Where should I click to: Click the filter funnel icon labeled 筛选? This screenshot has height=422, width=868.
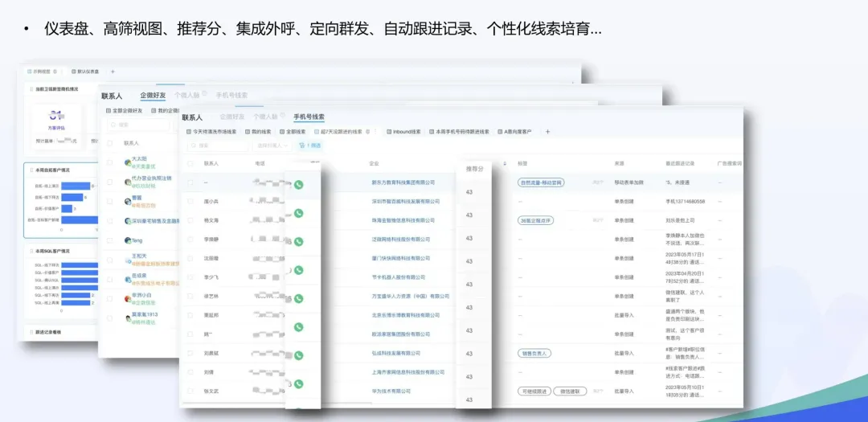309,145
